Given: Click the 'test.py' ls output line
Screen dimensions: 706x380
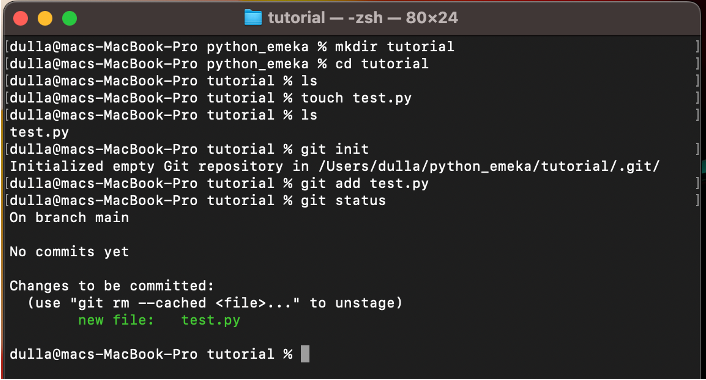Looking at the screenshot, I should pos(40,132).
